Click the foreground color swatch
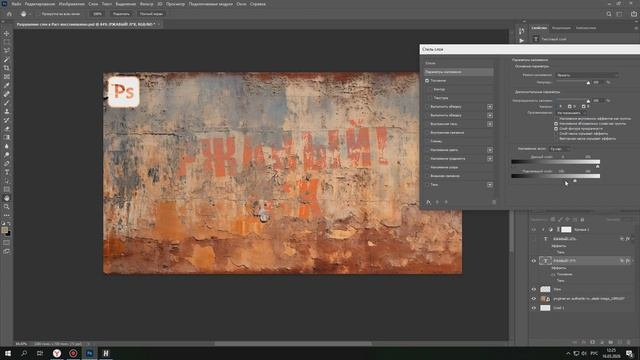This screenshot has width=640, height=360. click(x=4, y=231)
